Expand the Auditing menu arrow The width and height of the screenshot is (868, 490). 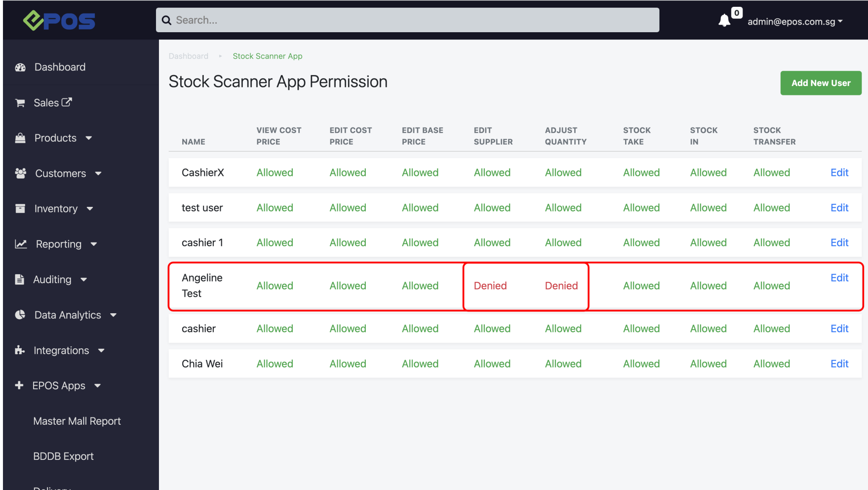coord(83,279)
